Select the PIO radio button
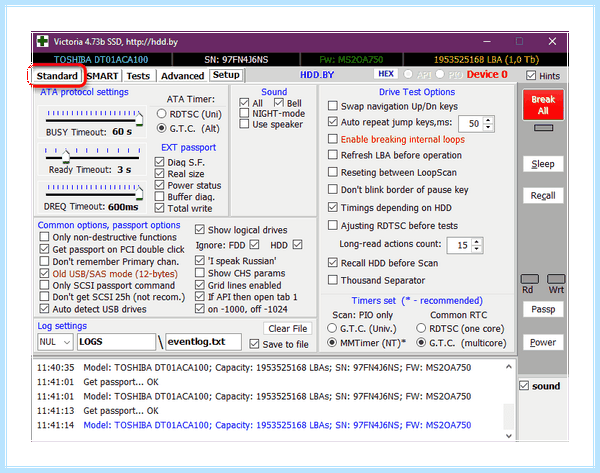600x473 pixels. point(440,74)
